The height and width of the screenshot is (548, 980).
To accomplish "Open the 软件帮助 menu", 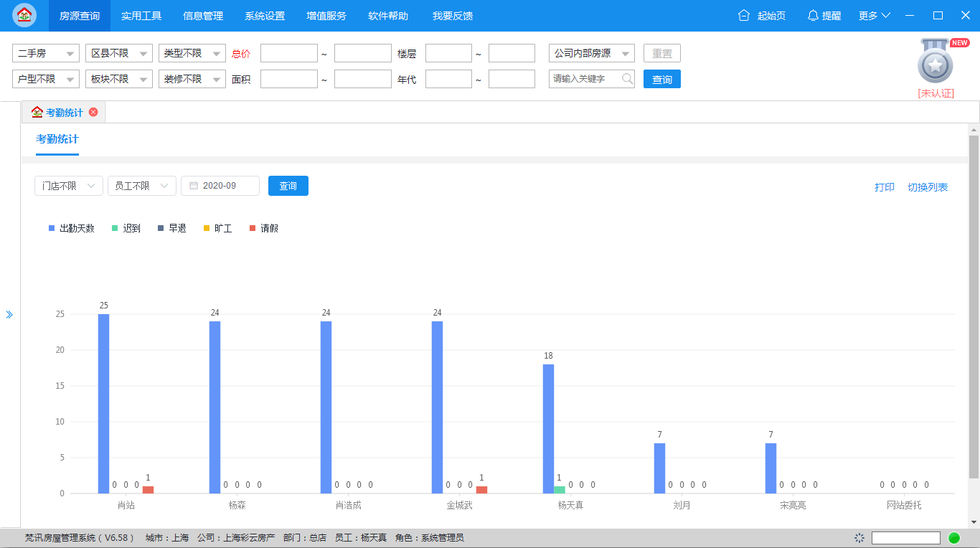I will [x=388, y=15].
